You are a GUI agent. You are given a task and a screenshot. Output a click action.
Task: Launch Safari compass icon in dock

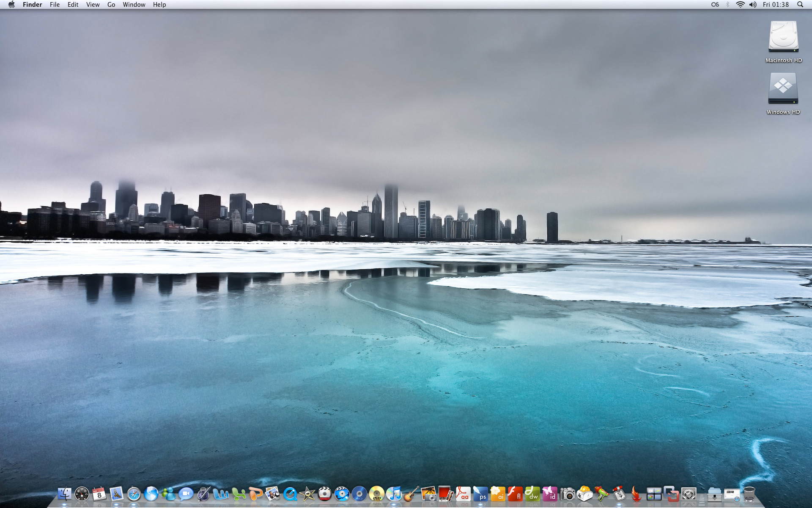click(x=134, y=494)
